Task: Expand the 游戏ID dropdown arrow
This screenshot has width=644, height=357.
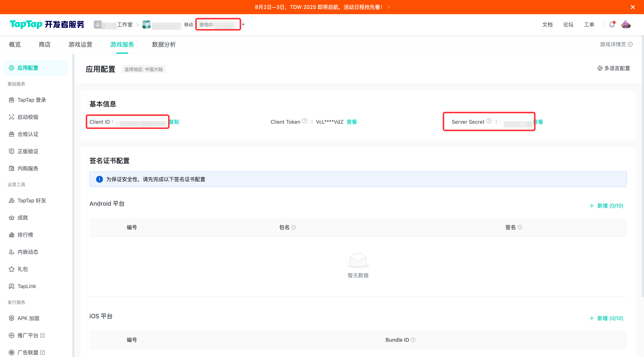Action: point(243,24)
